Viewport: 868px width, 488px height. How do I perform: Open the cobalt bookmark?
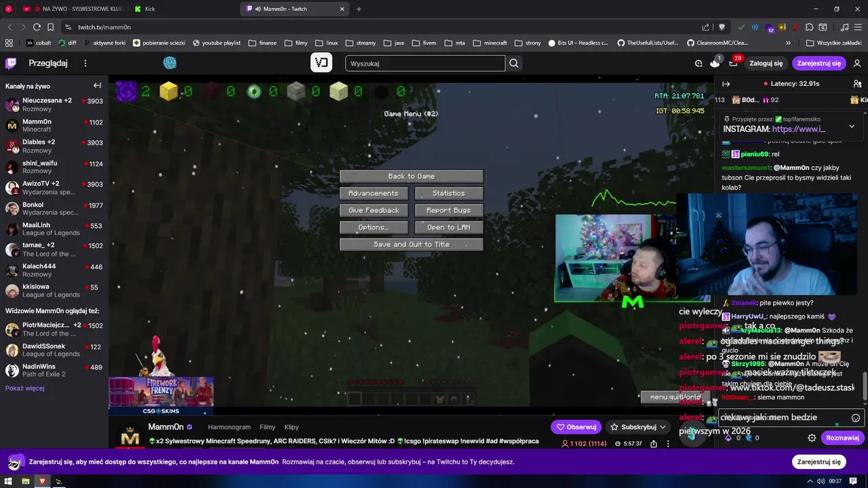39,43
